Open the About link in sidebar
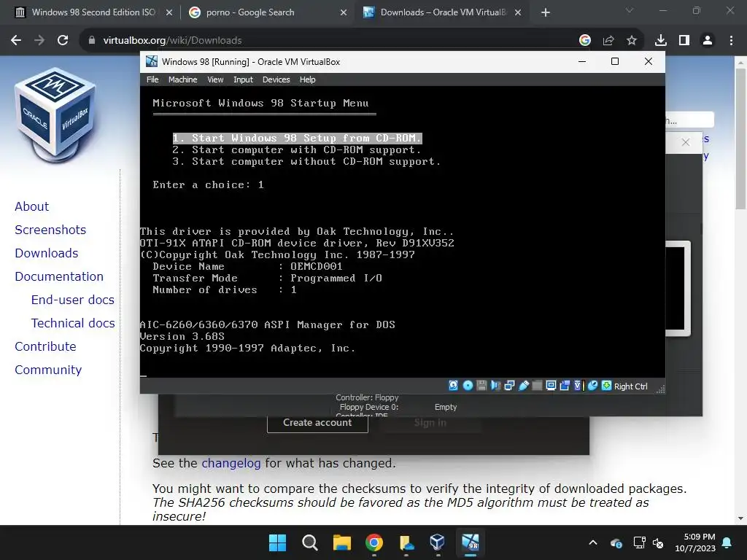The width and height of the screenshot is (747, 560). click(31, 206)
